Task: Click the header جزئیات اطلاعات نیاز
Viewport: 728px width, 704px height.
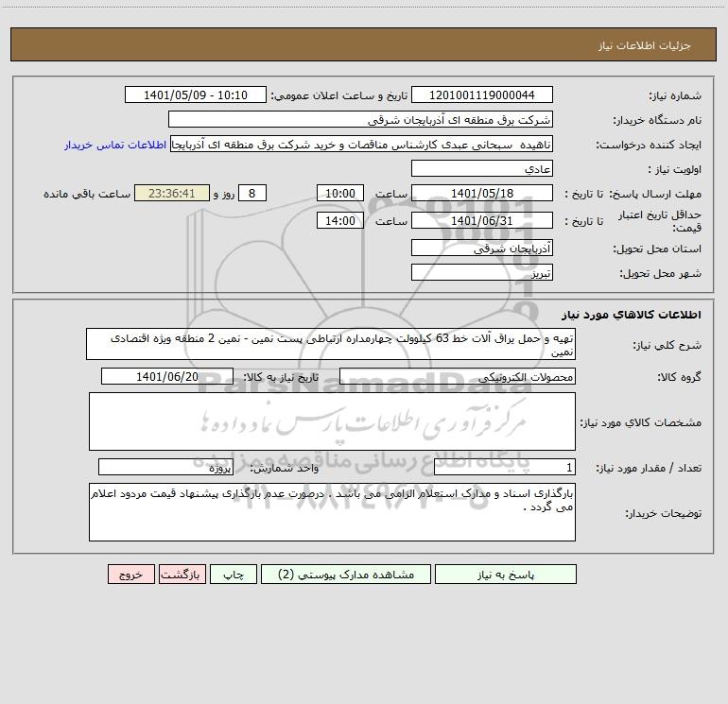Action: click(x=645, y=45)
